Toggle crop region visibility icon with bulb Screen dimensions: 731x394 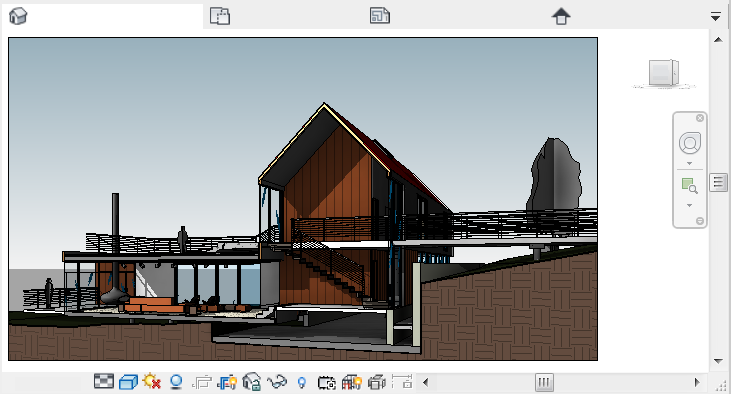coord(227,382)
